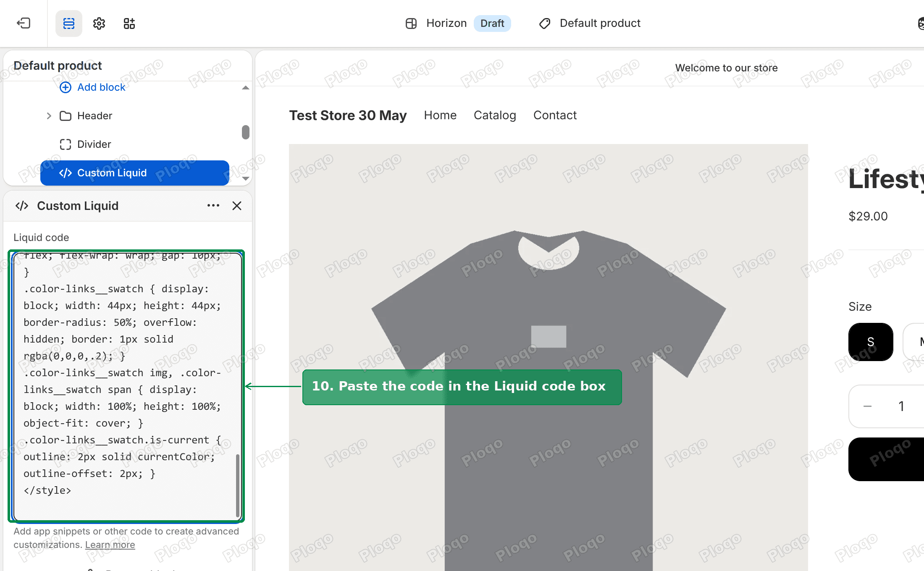Click the Test Store 30 May title
The height and width of the screenshot is (571, 924).
(348, 115)
